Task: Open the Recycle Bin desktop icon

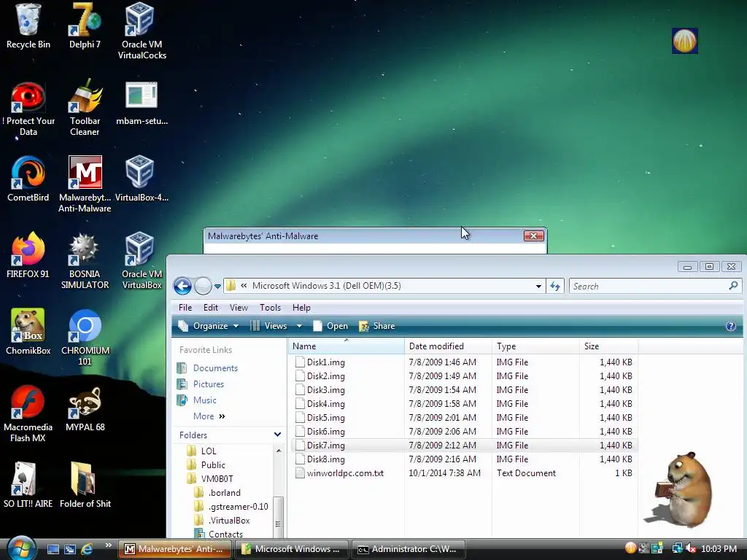Action: pyautogui.click(x=28, y=26)
